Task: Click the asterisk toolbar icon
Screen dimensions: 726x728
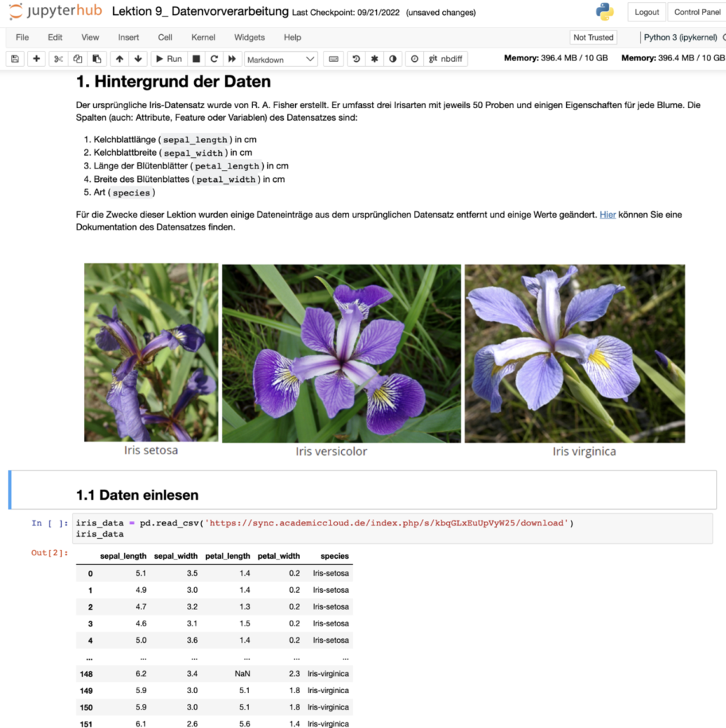Action: [x=375, y=59]
